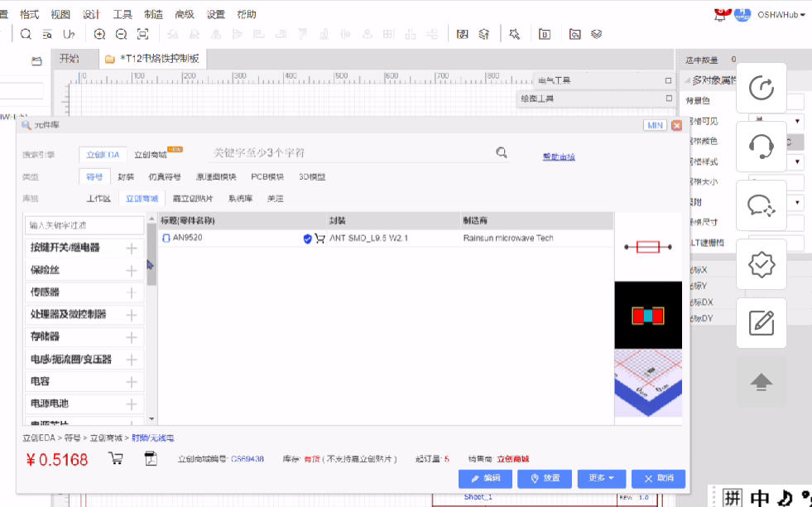
Task: Select the 原理图模块 type tab
Action: (216, 176)
